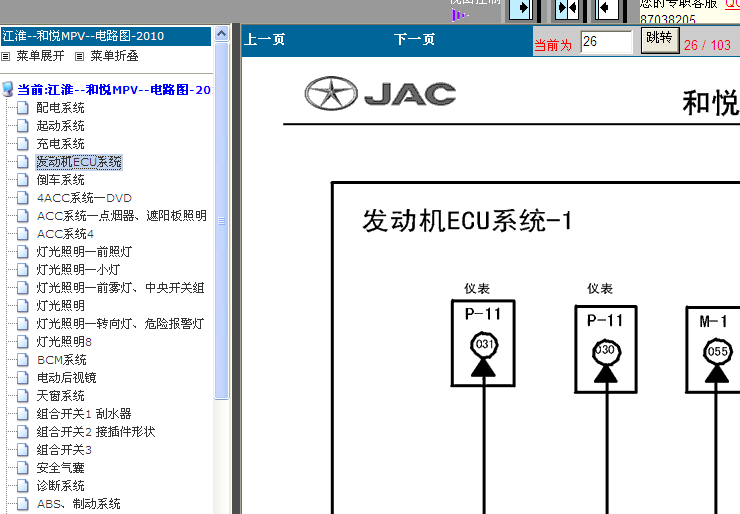740x514 pixels.
Task: Click connector terminal 055 under M-1
Action: (x=717, y=352)
